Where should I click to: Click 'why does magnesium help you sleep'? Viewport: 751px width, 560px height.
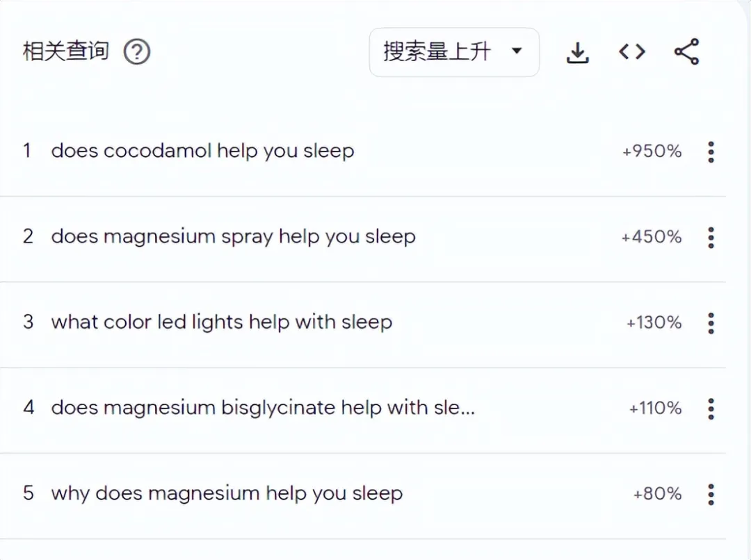(x=227, y=493)
